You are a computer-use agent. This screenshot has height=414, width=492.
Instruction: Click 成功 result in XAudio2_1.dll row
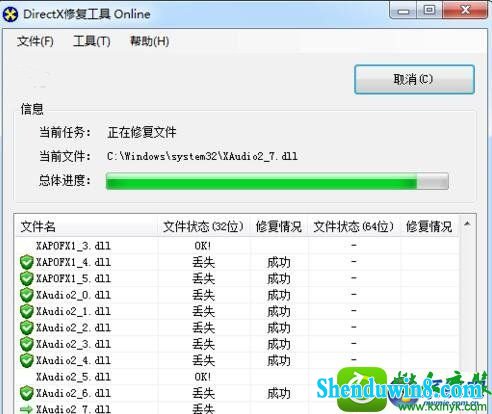point(279,311)
